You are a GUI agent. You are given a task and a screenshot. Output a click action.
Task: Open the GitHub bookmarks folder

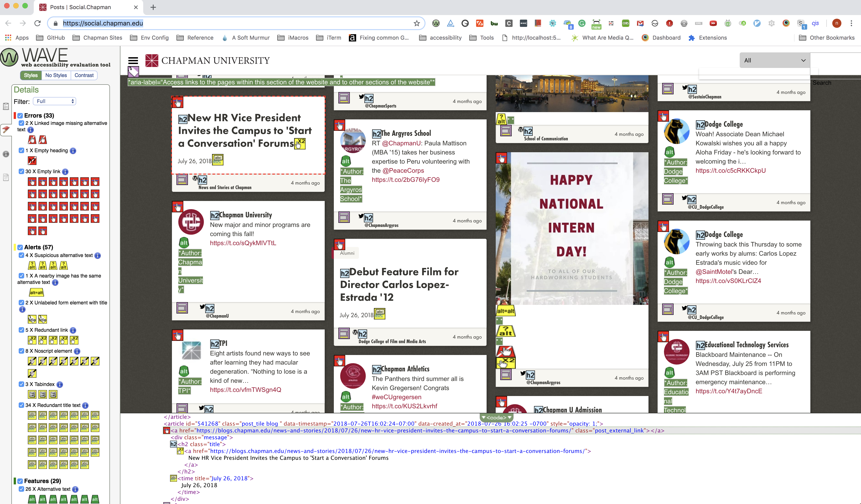pyautogui.click(x=51, y=38)
